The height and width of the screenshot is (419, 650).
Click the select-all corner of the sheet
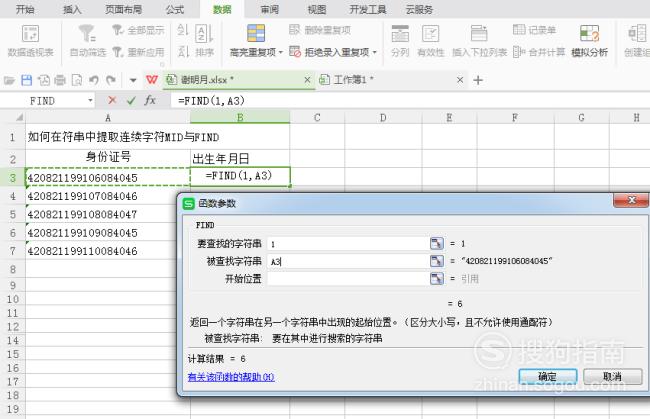(17, 118)
